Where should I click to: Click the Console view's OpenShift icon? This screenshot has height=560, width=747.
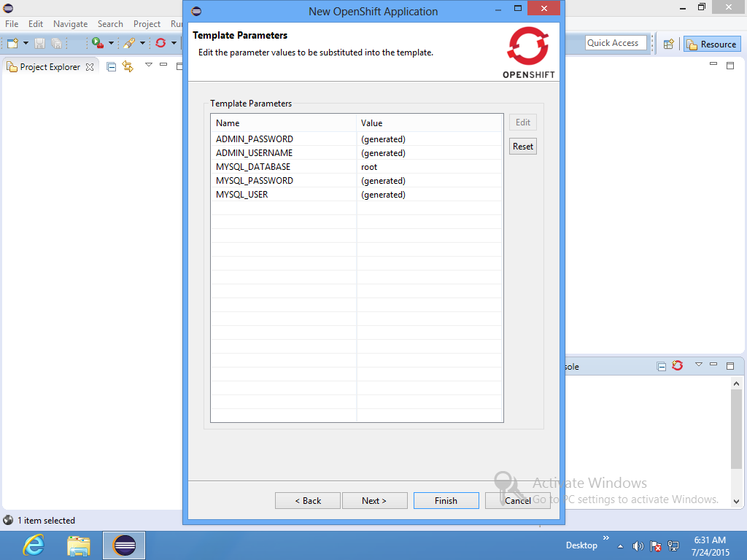pos(678,365)
